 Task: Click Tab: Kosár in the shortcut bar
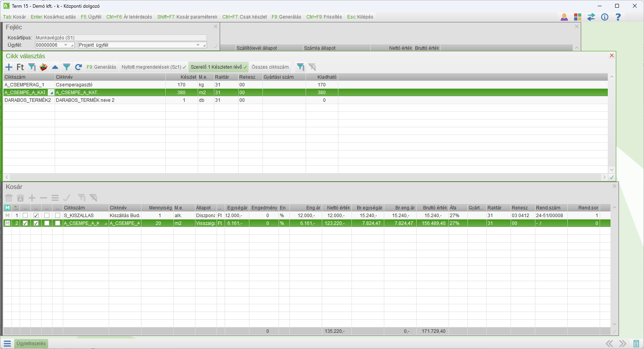pyautogui.click(x=15, y=17)
